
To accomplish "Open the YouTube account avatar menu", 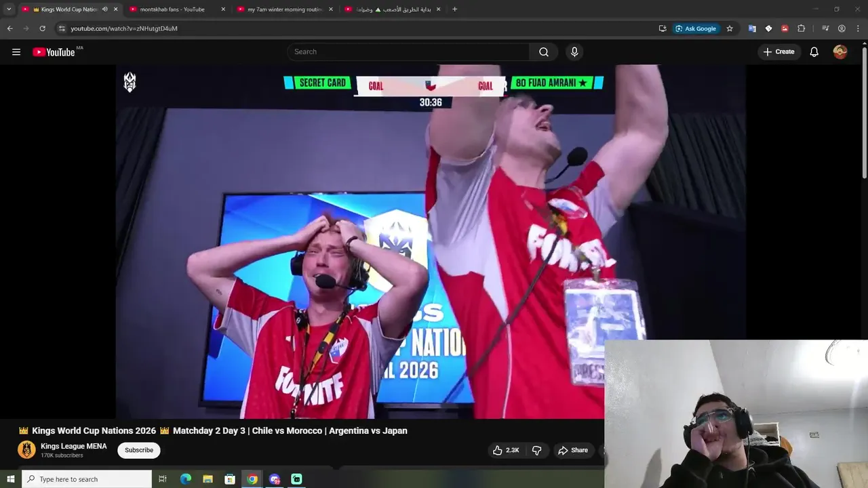I will tap(840, 52).
